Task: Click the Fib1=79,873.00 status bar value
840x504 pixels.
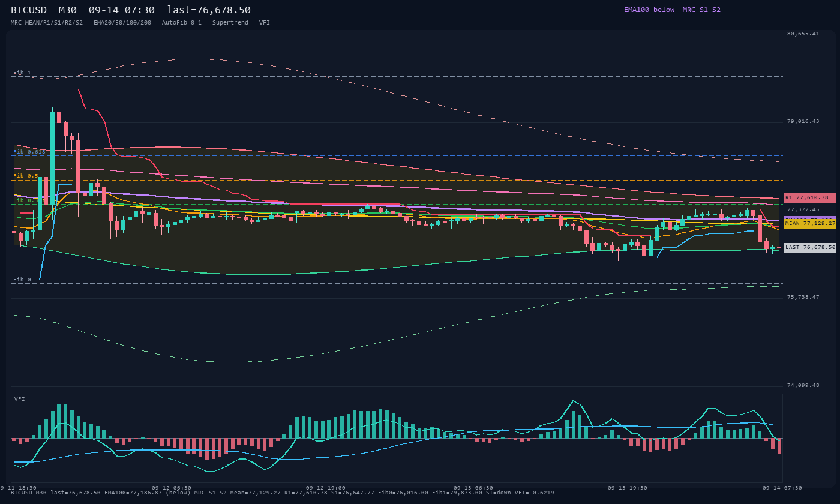Action: point(457,493)
